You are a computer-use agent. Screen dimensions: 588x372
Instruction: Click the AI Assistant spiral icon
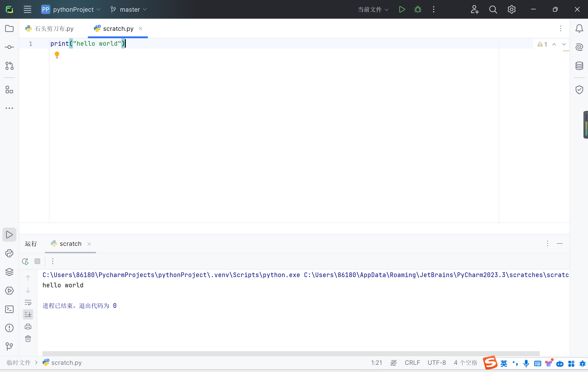click(x=579, y=47)
